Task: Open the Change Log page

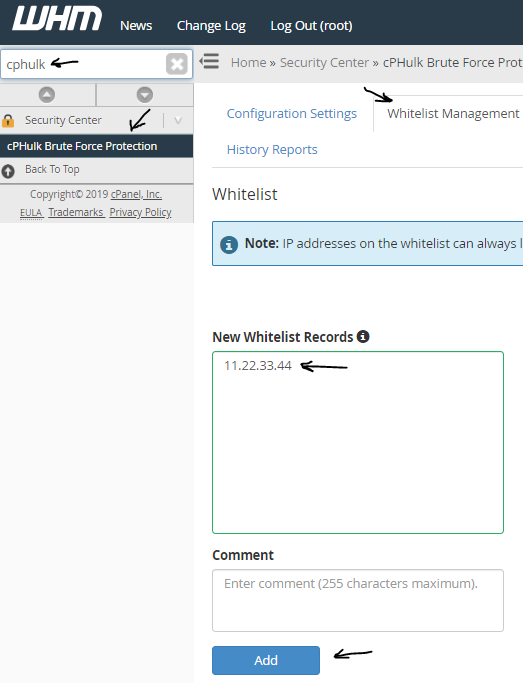Action: point(211,26)
